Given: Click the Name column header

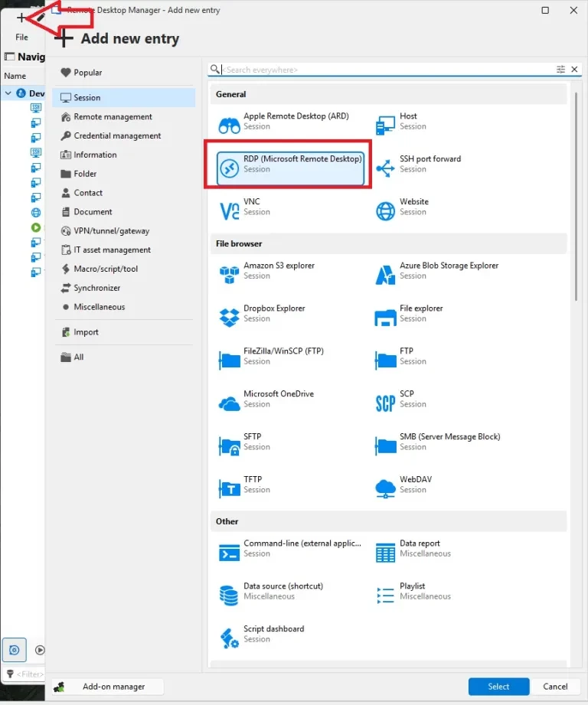Looking at the screenshot, I should pos(15,76).
